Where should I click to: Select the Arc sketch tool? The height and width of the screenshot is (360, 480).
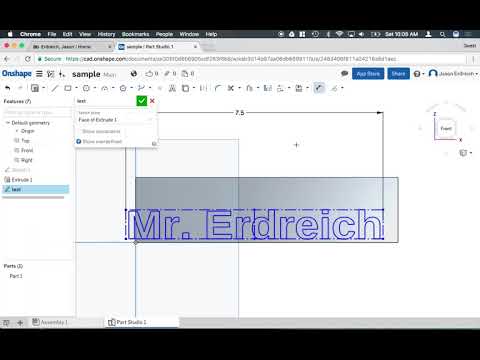105,88
